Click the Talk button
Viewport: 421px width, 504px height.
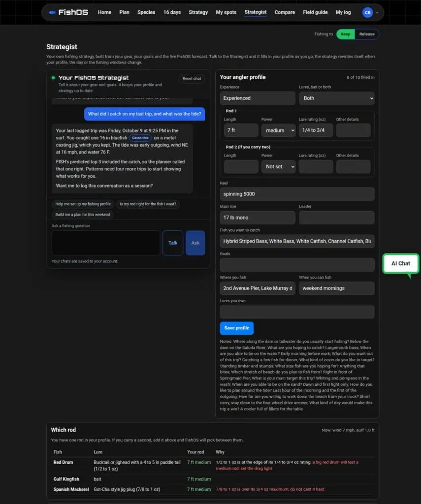click(173, 243)
